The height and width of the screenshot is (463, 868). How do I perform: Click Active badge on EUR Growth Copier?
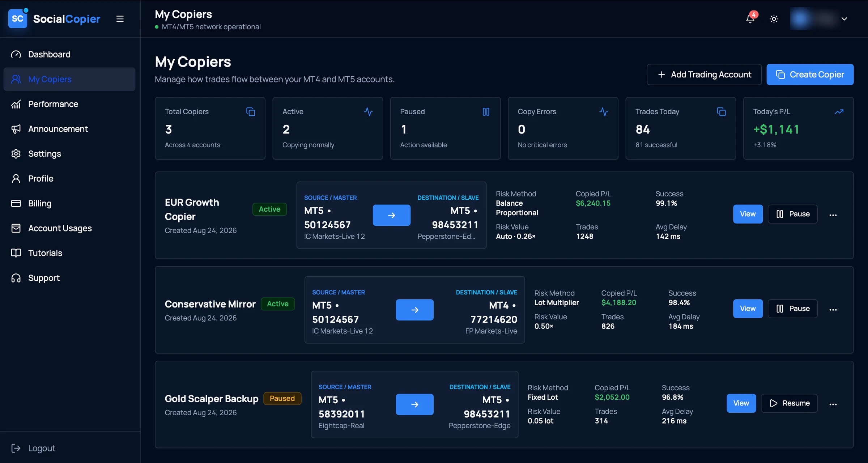coord(269,209)
